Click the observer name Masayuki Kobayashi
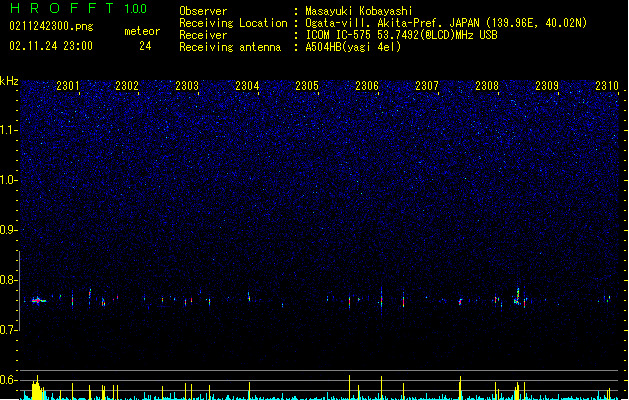Viewport: 629px width, 400px height. point(359,11)
